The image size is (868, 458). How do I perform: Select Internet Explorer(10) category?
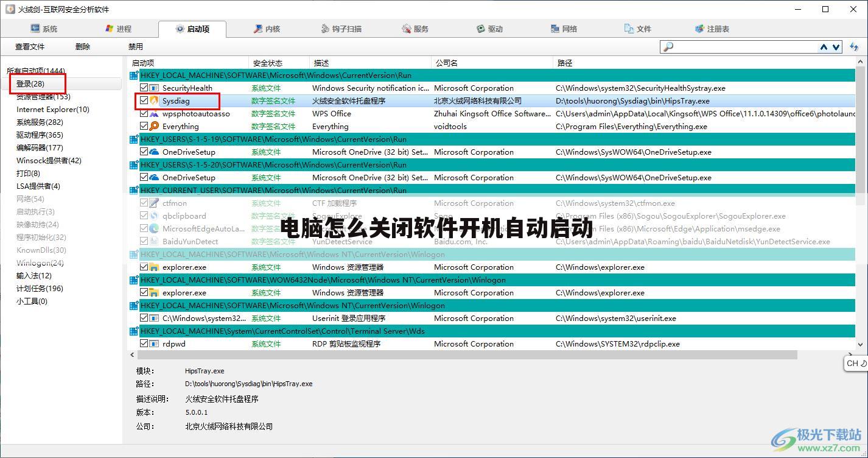coord(53,110)
